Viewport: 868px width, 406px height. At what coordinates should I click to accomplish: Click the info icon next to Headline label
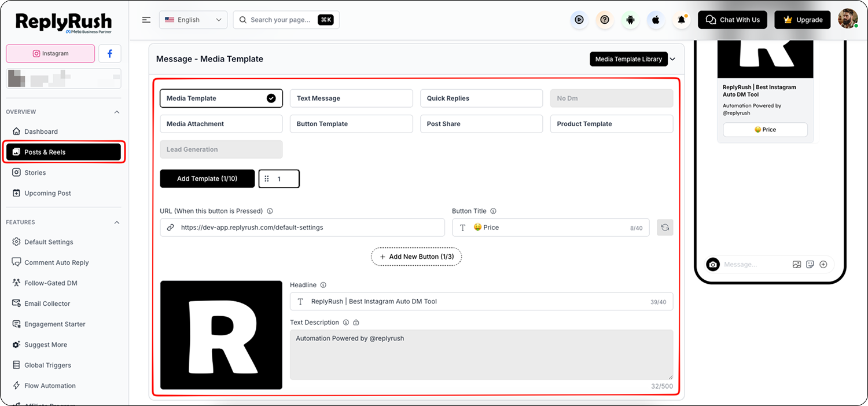[x=323, y=285]
